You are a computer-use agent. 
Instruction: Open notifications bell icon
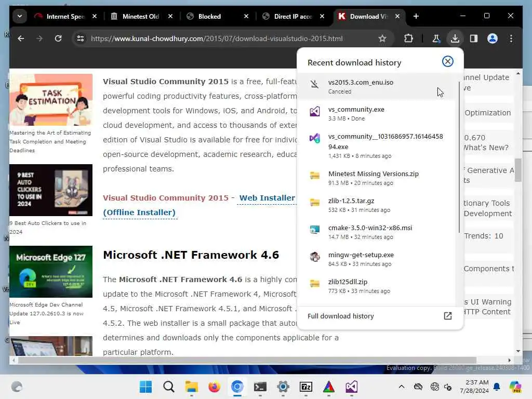[497, 387]
